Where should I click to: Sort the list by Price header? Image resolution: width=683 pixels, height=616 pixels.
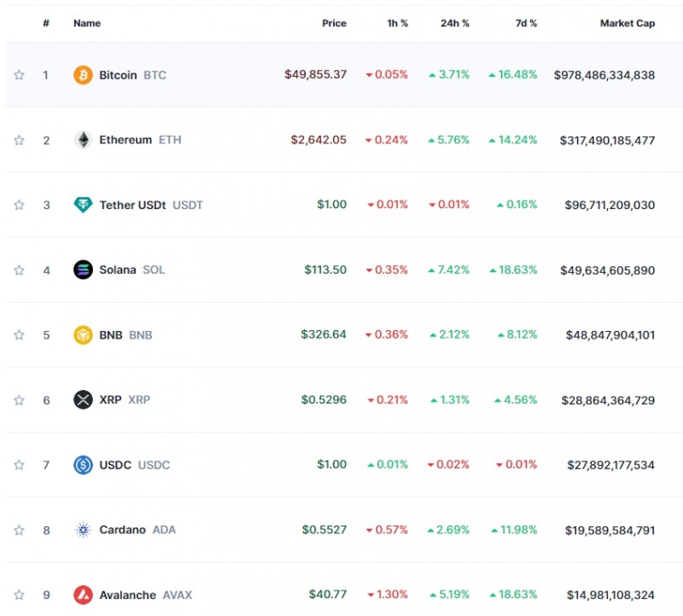coord(334,23)
